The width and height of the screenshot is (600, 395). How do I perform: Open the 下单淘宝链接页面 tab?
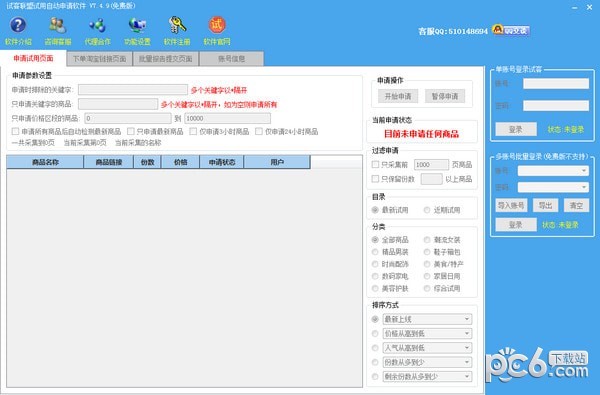(99, 59)
